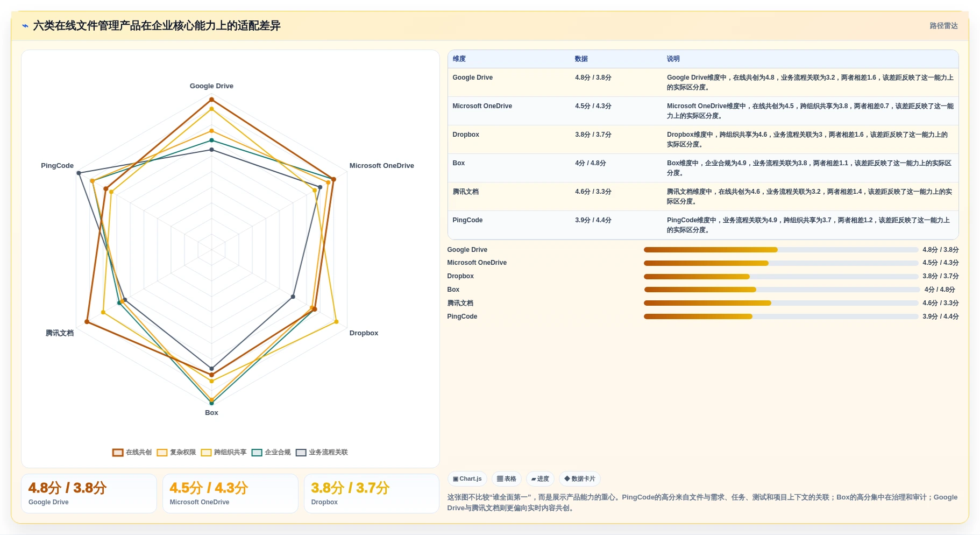Open the Google Drive 4.8分 / 3.8分 card
980x535 pixels.
(x=89, y=494)
